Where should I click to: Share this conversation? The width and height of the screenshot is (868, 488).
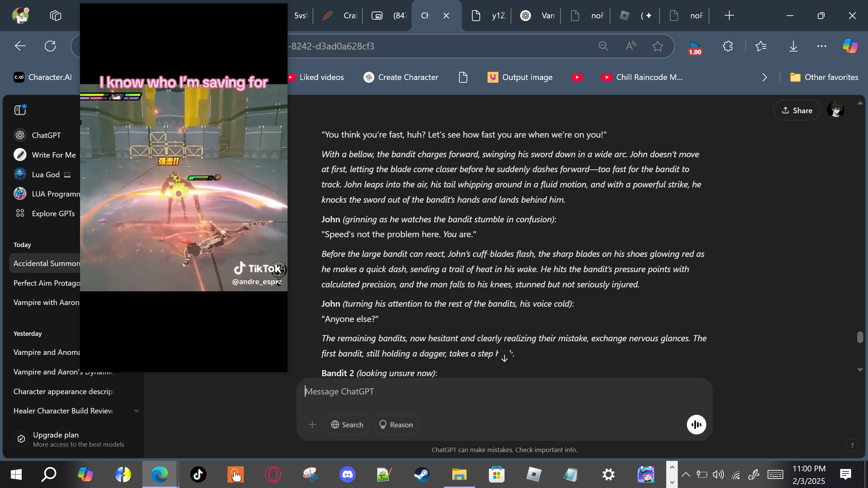(x=797, y=110)
